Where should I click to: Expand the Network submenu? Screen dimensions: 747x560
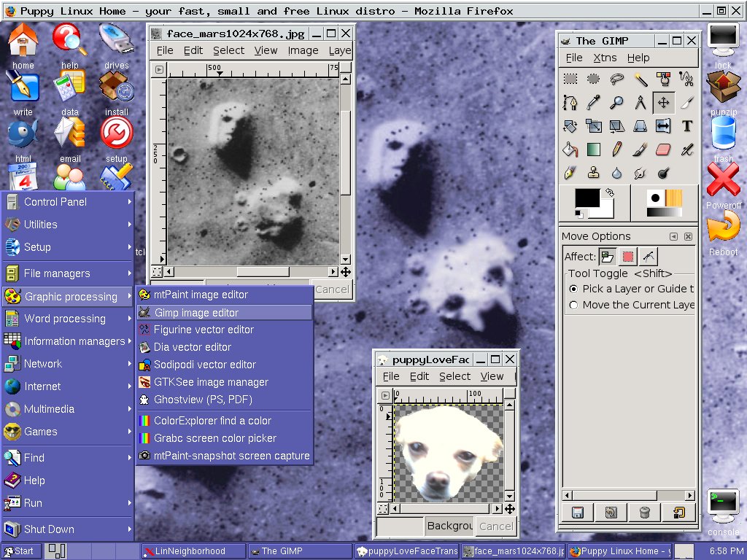coord(68,364)
